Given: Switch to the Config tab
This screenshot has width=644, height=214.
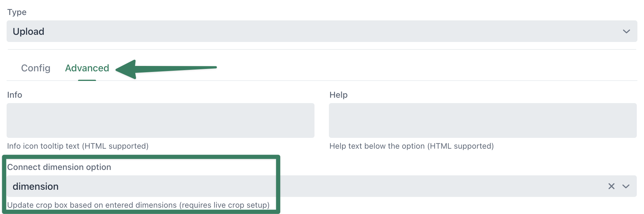Looking at the screenshot, I should coord(35,68).
